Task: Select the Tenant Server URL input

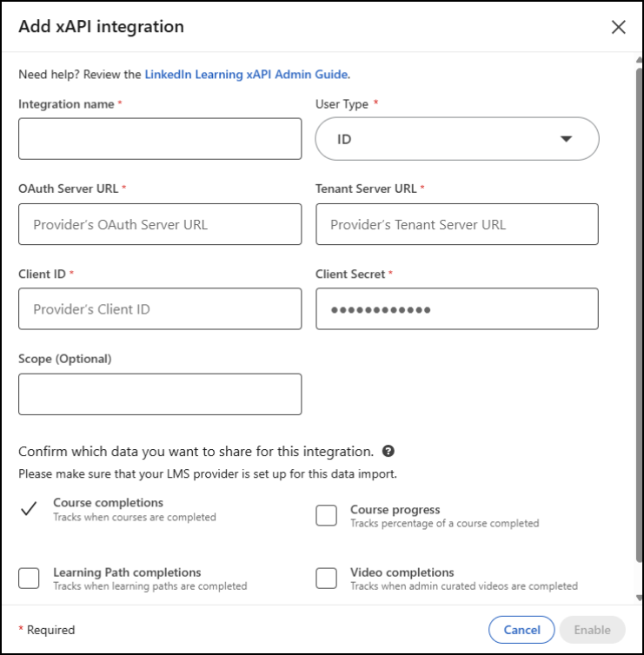Action: point(456,224)
